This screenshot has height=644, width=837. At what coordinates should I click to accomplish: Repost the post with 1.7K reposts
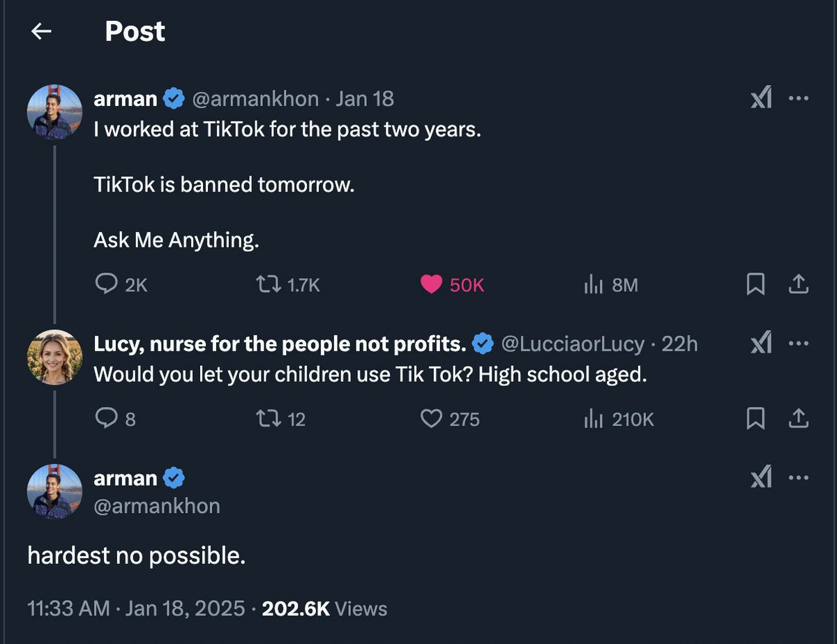pyautogui.click(x=268, y=284)
